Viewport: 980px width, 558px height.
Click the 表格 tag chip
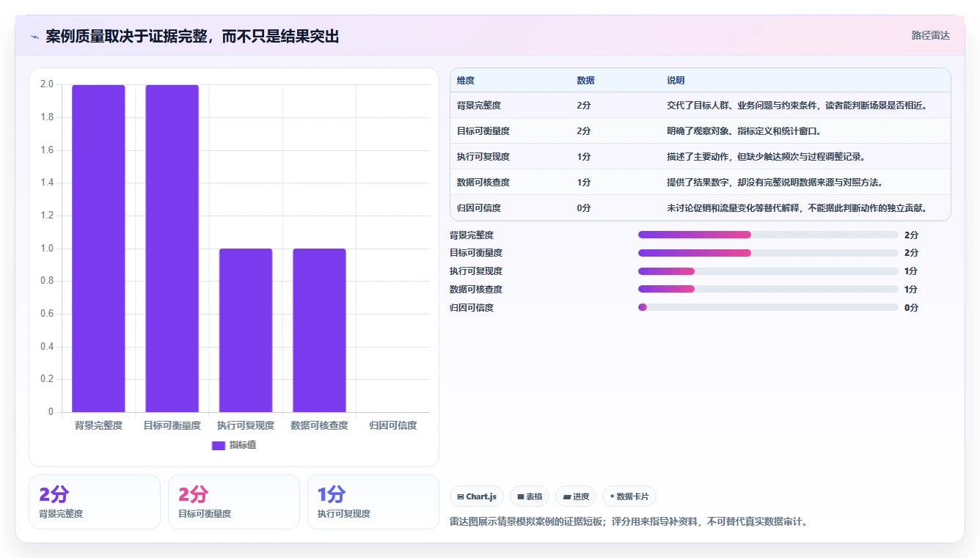click(530, 496)
